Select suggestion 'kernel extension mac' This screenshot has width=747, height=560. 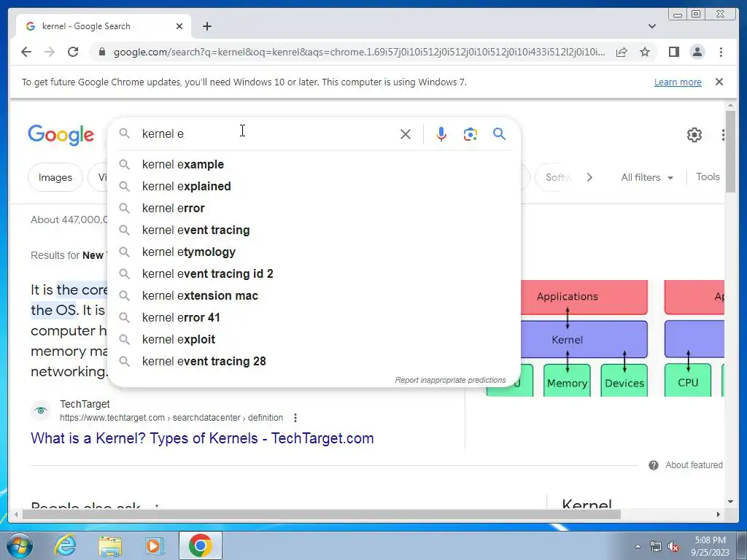[314, 296]
